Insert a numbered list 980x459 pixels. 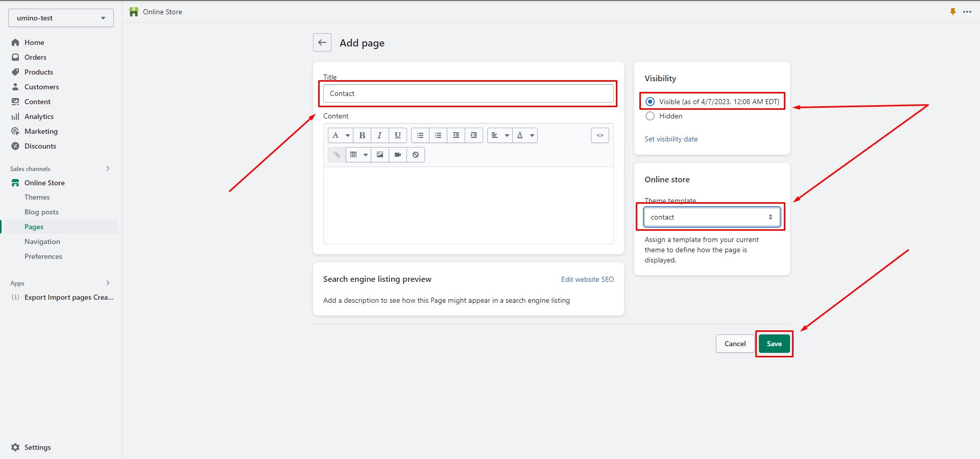[x=438, y=135]
